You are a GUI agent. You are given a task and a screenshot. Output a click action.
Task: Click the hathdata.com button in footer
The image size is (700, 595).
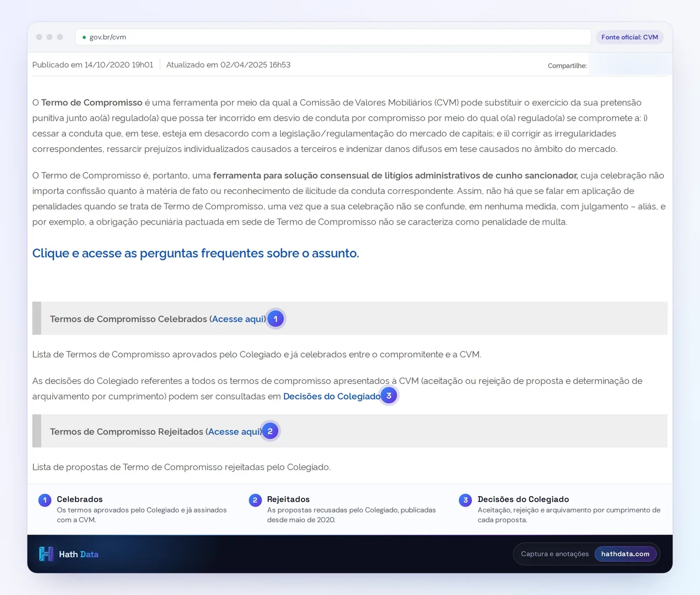pos(625,554)
